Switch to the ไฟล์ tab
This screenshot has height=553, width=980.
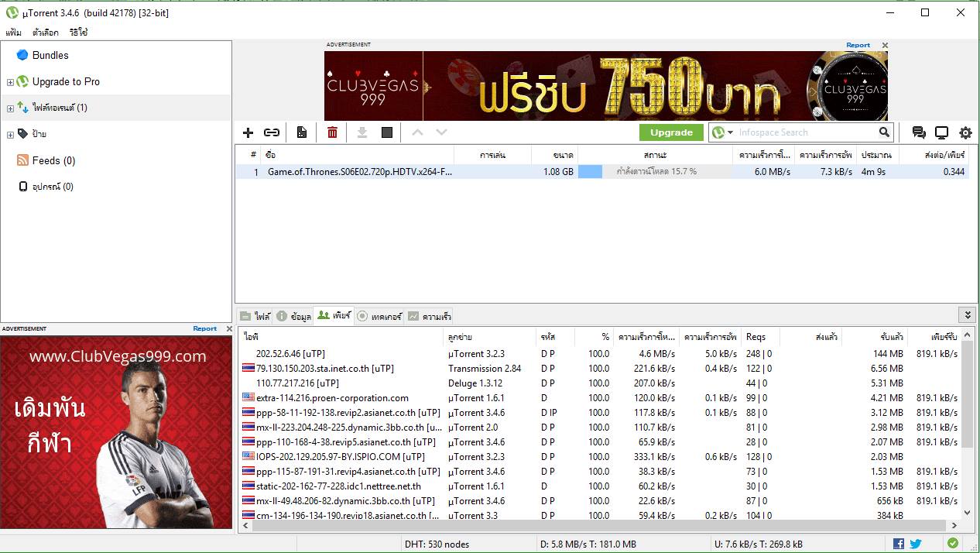click(255, 316)
